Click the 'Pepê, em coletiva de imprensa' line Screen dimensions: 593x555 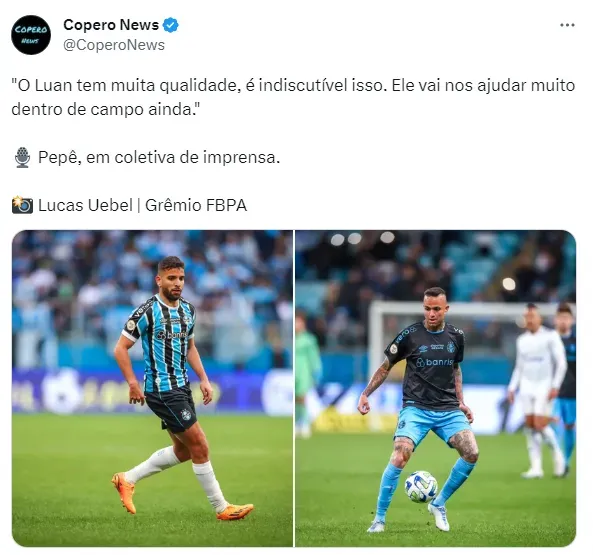click(159, 157)
